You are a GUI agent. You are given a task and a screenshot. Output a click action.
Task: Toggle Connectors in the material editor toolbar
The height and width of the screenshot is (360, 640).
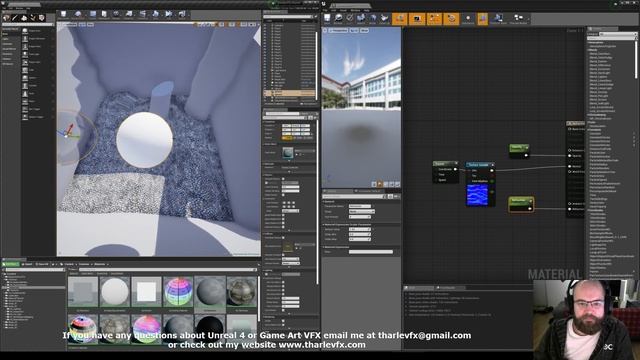[x=400, y=19]
